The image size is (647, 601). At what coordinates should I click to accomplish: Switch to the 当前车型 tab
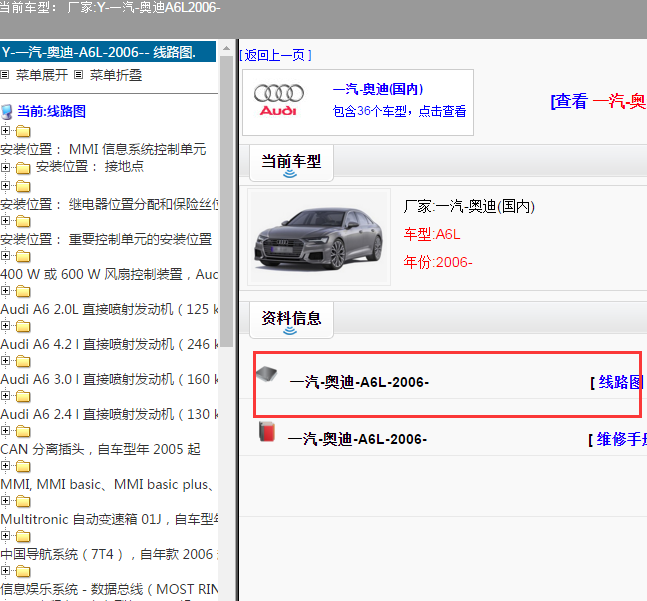click(291, 163)
